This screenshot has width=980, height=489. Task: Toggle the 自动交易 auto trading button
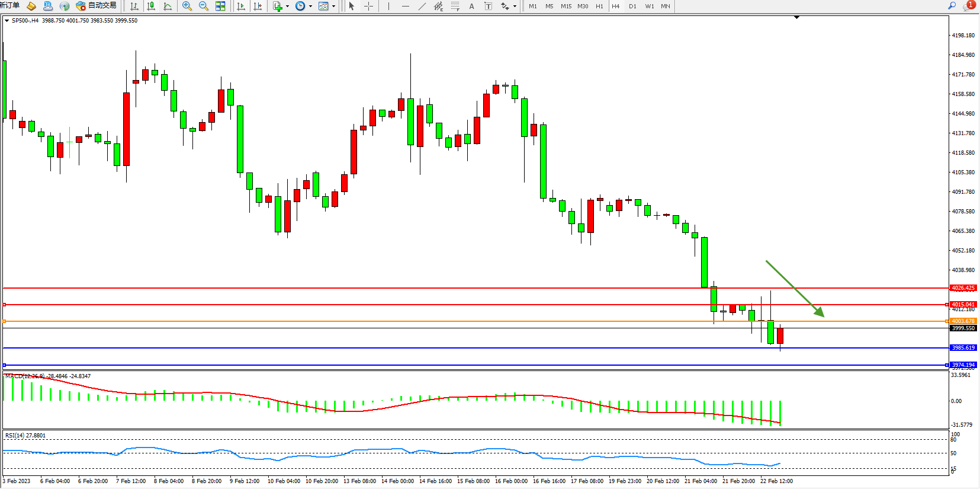[97, 6]
